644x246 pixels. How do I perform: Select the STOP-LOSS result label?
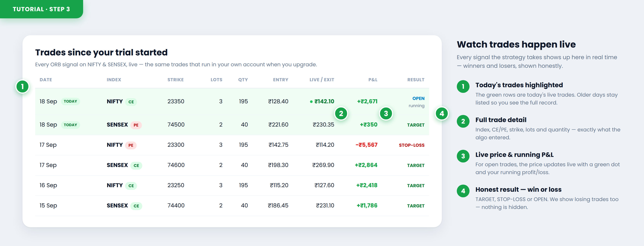411,145
